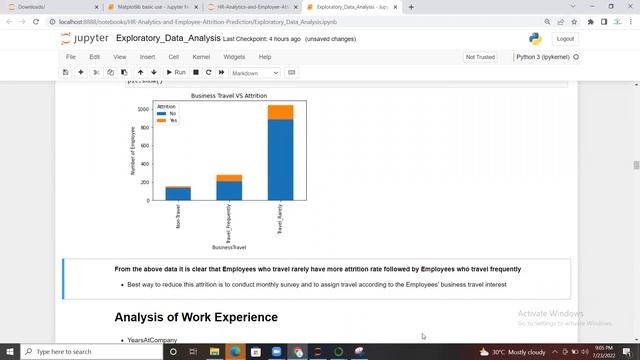Open the Cell menu

(x=173, y=57)
